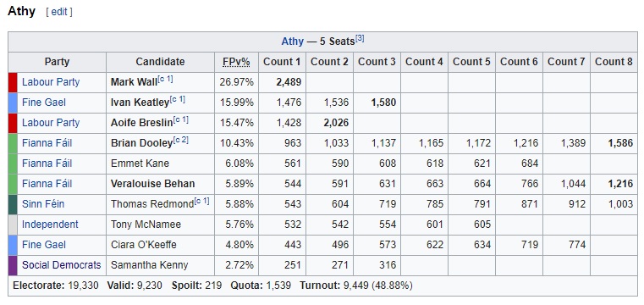Click the FPv% column header abbreviation

pos(236,62)
